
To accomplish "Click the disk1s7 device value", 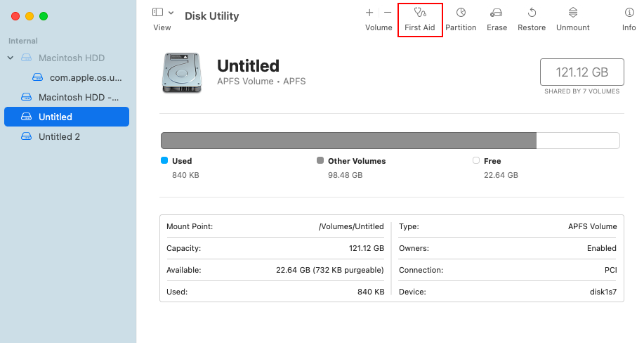I will pos(603,292).
